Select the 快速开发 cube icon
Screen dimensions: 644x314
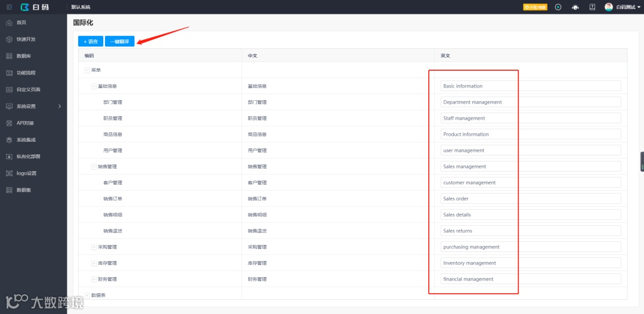[x=10, y=39]
